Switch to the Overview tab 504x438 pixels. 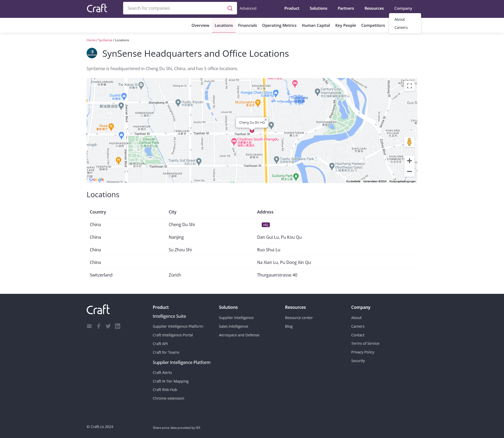(200, 25)
